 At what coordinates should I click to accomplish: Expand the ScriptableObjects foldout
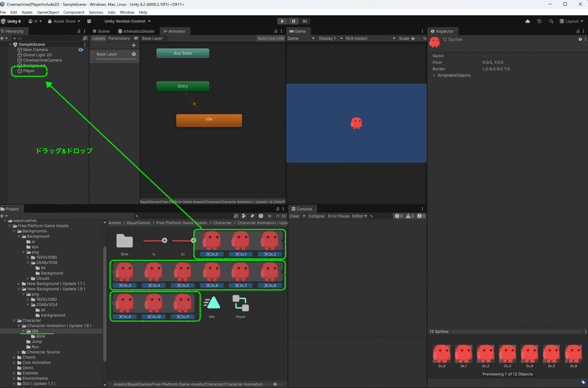(434, 75)
